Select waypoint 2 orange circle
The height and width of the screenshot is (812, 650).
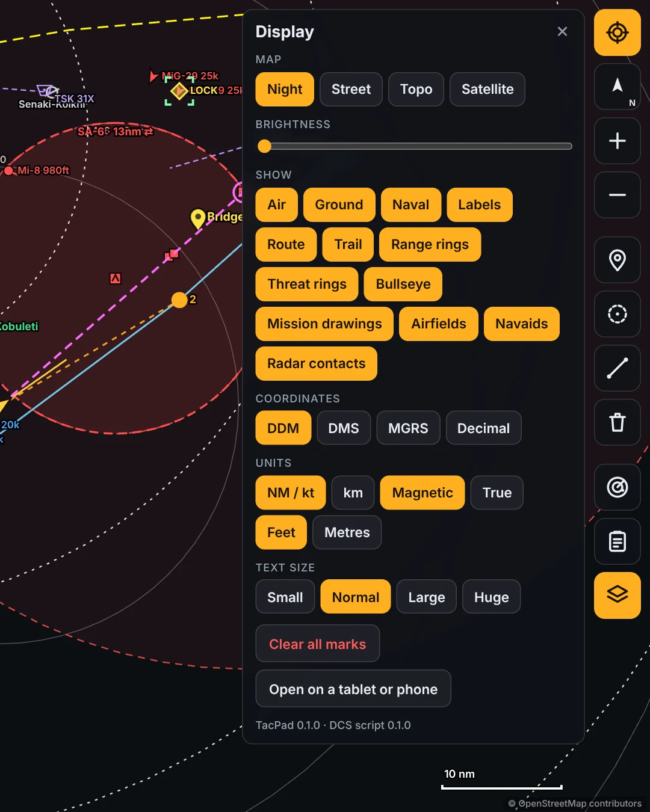click(x=179, y=300)
